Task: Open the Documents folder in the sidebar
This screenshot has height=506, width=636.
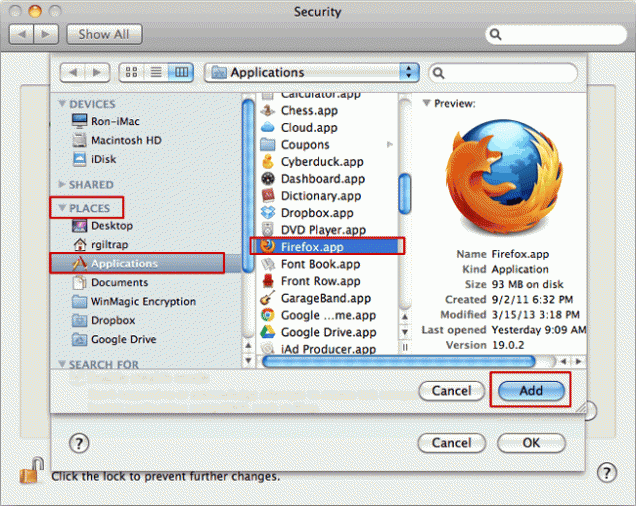Action: click(x=110, y=282)
